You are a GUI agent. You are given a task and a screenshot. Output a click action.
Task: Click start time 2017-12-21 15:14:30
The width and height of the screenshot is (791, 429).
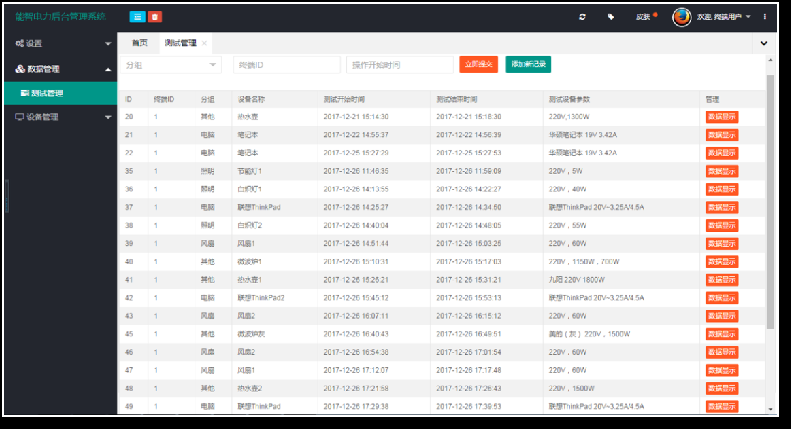pyautogui.click(x=356, y=117)
